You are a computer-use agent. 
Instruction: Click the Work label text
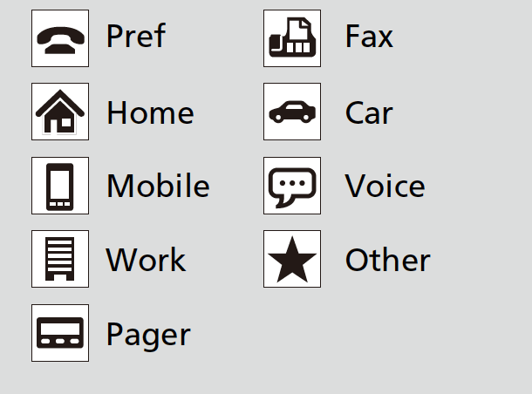[x=146, y=260]
